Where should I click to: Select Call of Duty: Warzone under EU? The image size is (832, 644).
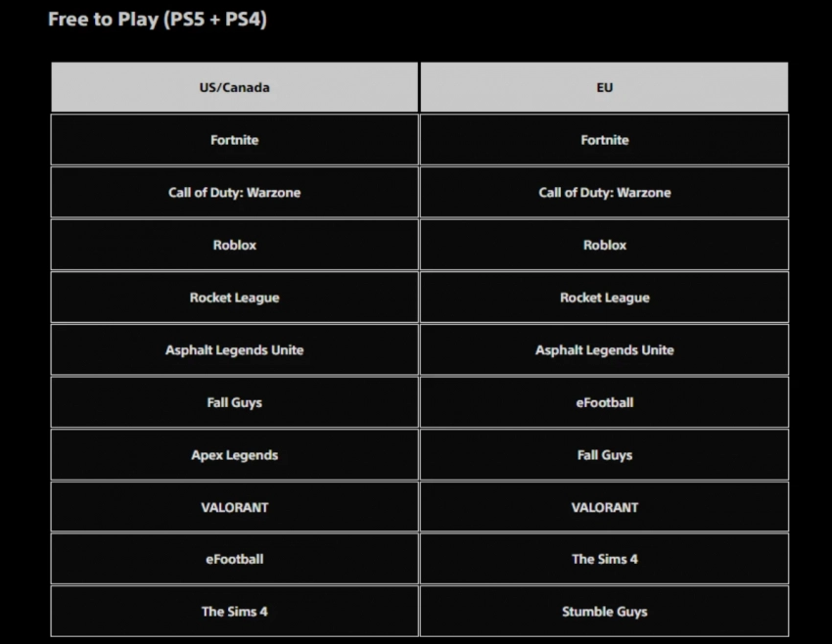coord(604,193)
